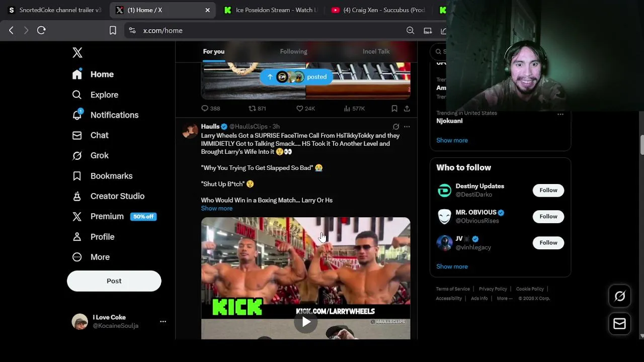Open account menu dots next to I Love Coke
The width and height of the screenshot is (644, 362).
[163, 321]
